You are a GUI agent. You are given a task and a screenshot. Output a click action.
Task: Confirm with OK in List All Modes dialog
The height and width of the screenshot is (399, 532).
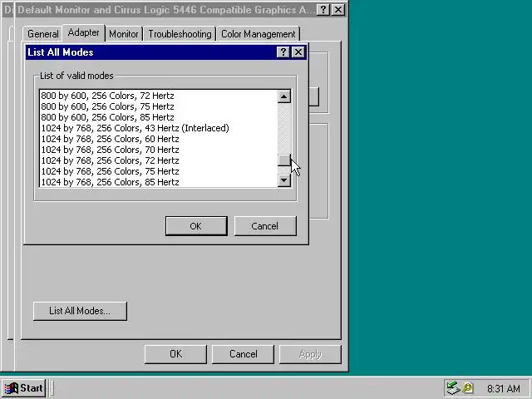(x=196, y=226)
